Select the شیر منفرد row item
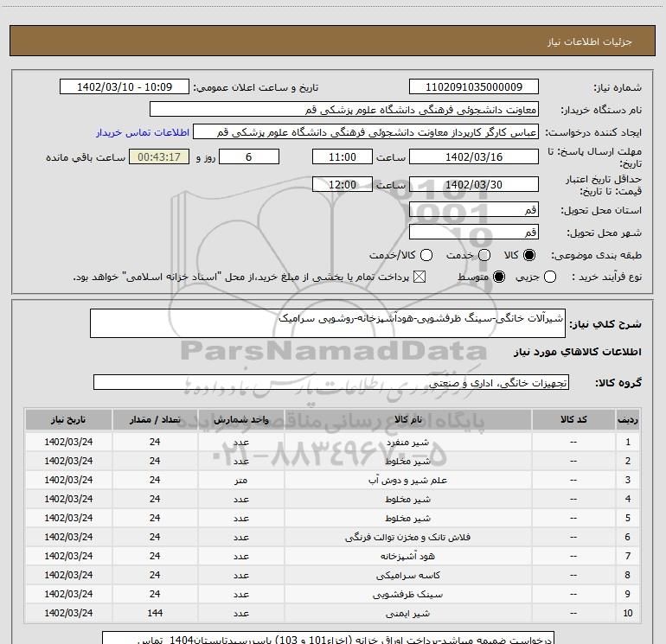666x644 pixels. pyautogui.click(x=407, y=443)
